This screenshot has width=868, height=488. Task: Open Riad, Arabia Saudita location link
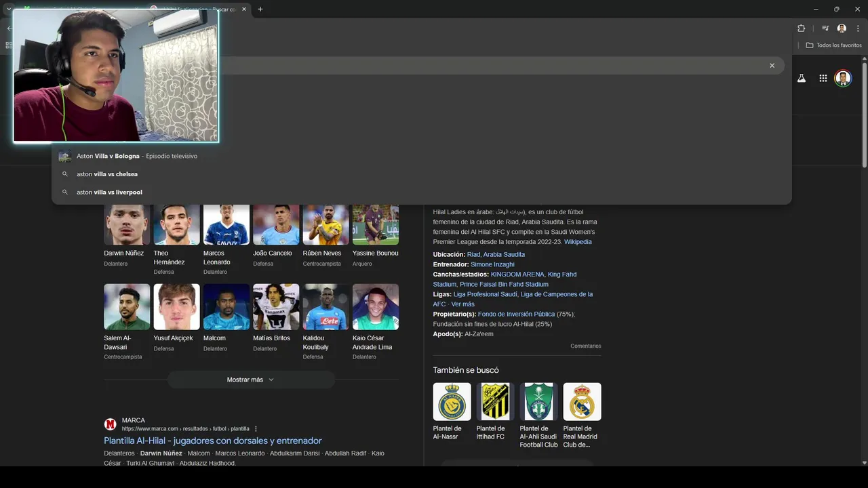pos(496,254)
